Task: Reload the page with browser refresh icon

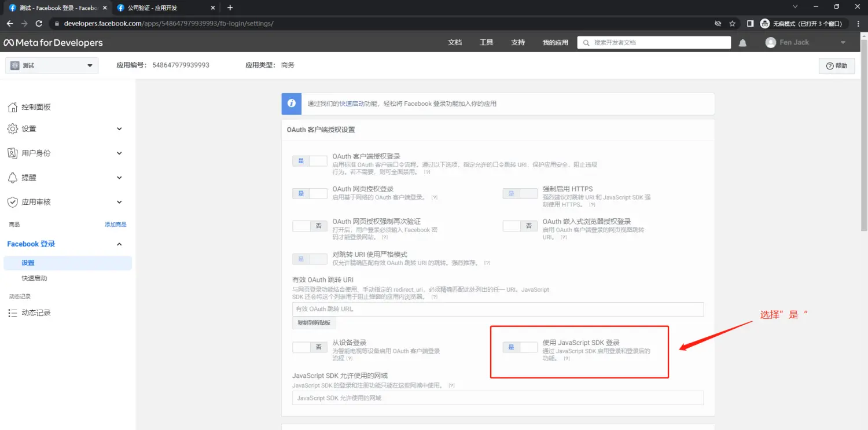Action: pyautogui.click(x=39, y=24)
